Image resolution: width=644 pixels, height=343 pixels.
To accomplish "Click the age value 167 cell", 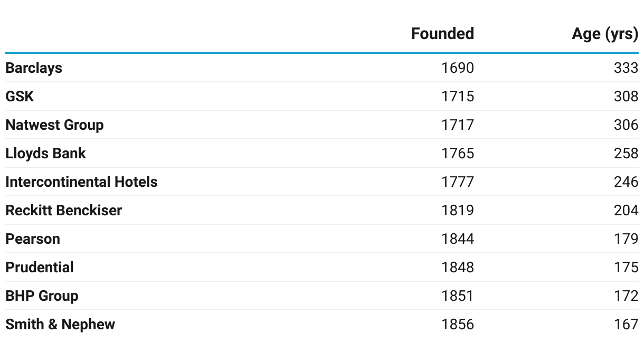I will (626, 325).
